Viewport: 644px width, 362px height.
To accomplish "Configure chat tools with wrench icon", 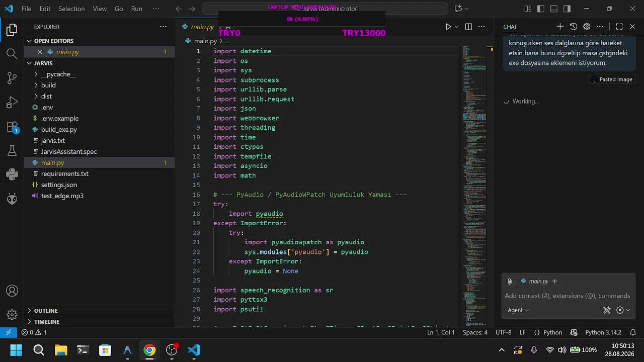I will click(x=607, y=310).
